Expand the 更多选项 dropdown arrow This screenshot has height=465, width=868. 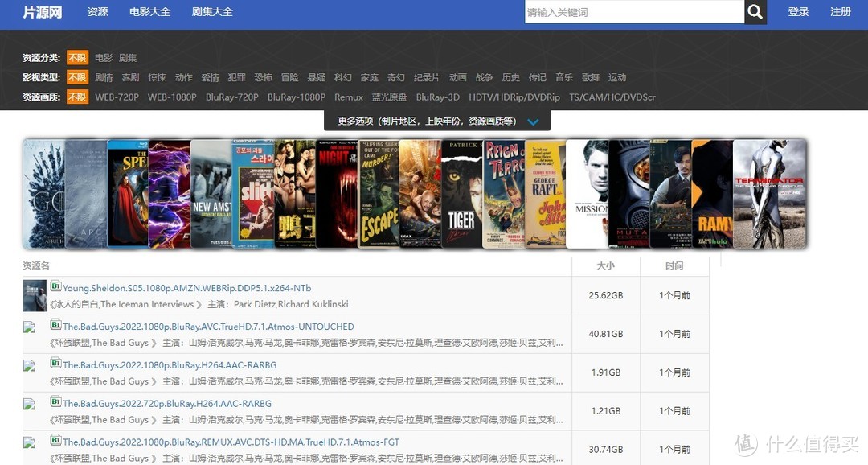pyautogui.click(x=532, y=119)
